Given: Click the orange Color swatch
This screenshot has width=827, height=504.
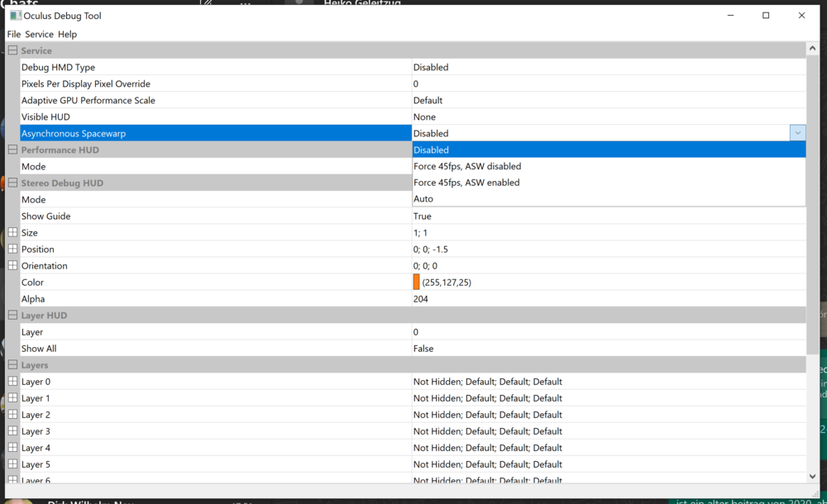Looking at the screenshot, I should [416, 282].
